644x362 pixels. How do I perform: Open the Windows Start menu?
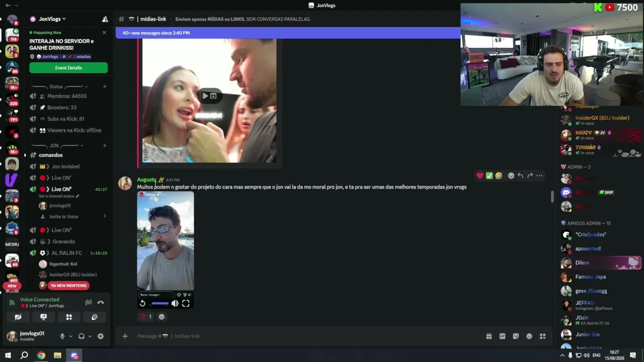click(8, 355)
